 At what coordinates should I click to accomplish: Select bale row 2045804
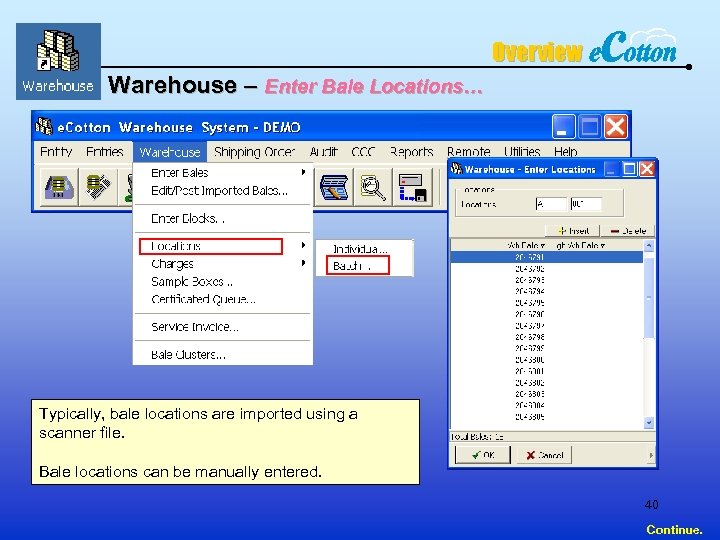(547, 405)
